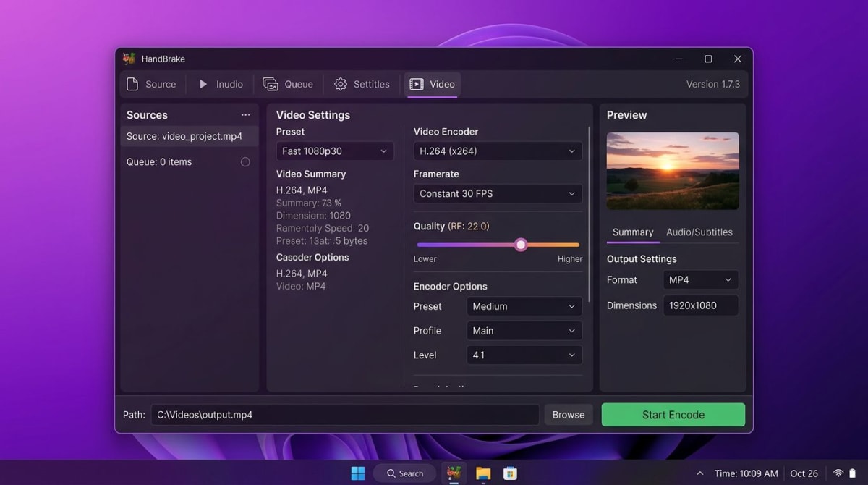Open the Constant 30 FPS framerate dropdown

point(498,193)
